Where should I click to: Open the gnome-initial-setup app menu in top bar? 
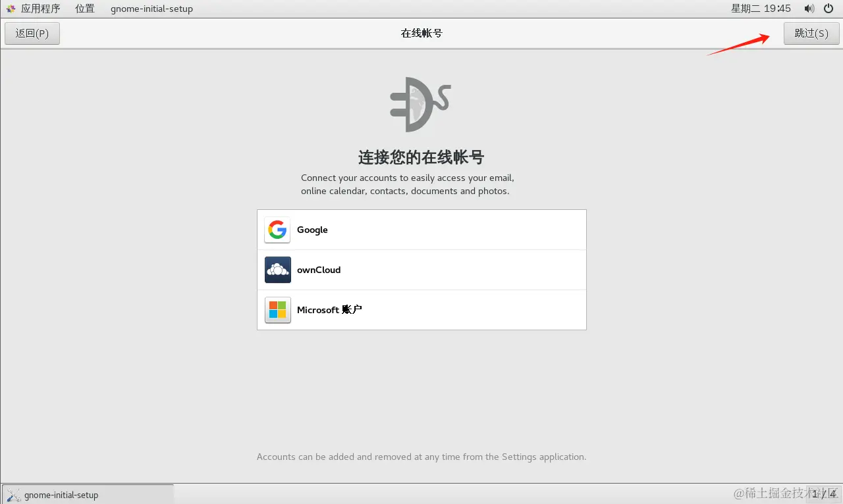[x=151, y=9]
